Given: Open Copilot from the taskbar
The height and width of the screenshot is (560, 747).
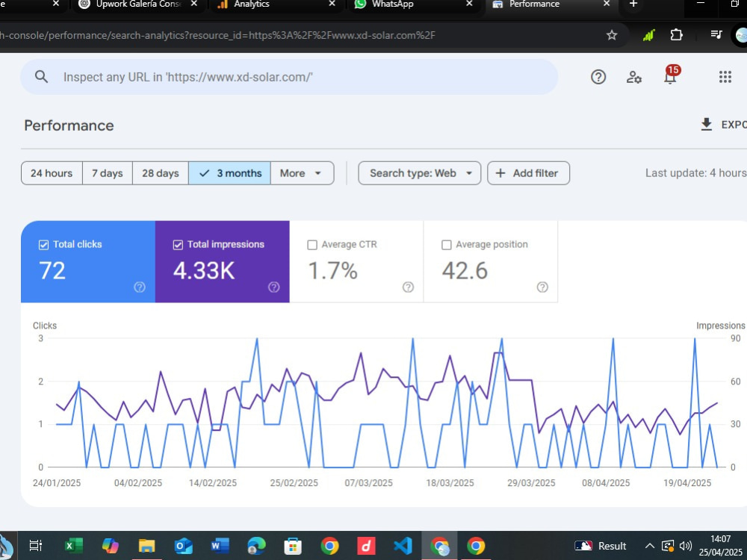Looking at the screenshot, I should (x=110, y=546).
